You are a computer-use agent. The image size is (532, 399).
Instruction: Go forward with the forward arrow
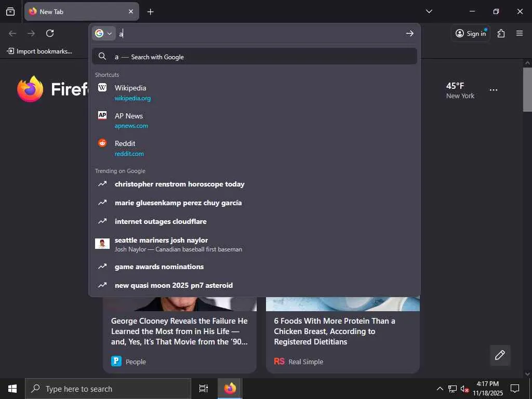coord(31,33)
